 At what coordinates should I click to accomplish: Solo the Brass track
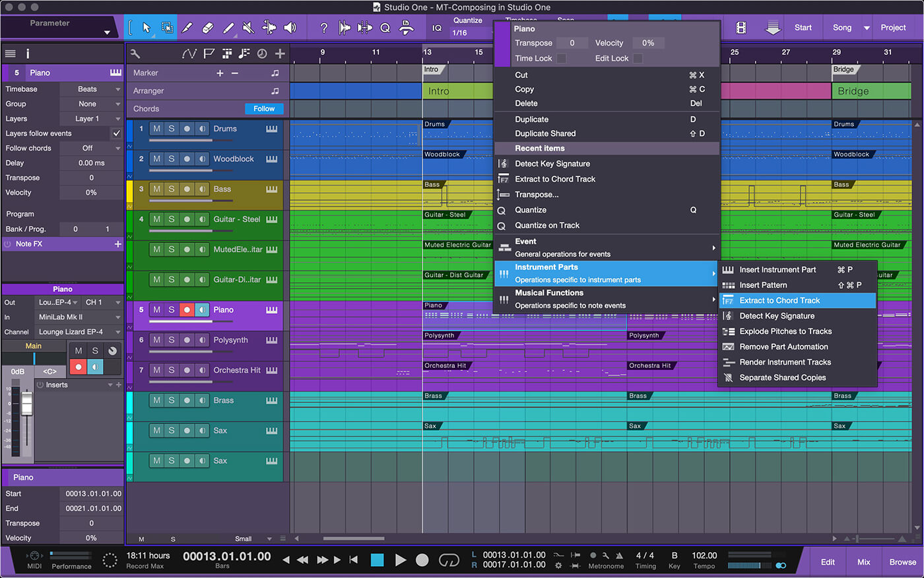click(x=172, y=400)
